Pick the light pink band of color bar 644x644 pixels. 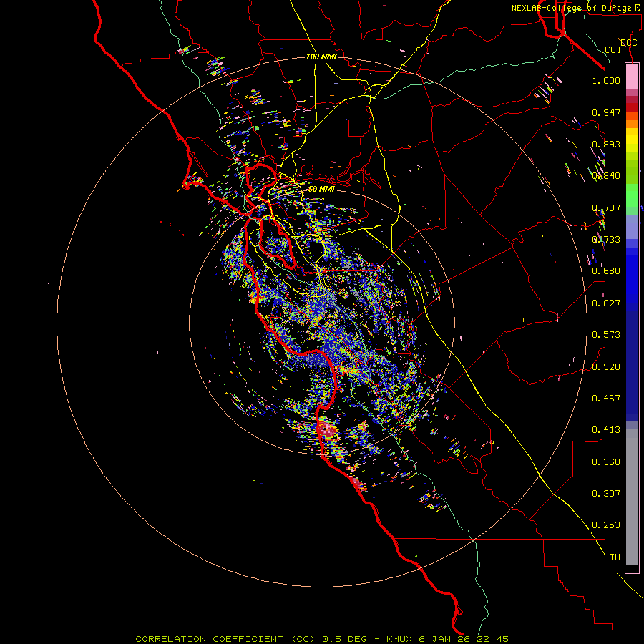click(632, 77)
